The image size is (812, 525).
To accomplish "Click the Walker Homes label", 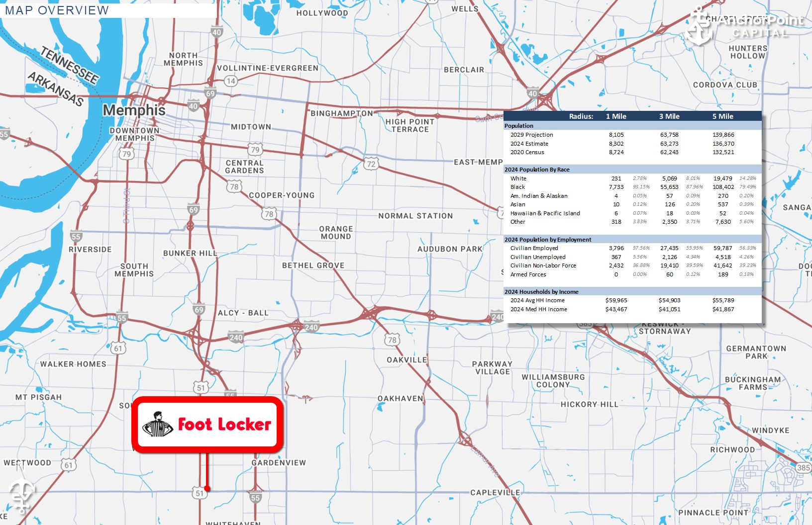I will point(73,364).
